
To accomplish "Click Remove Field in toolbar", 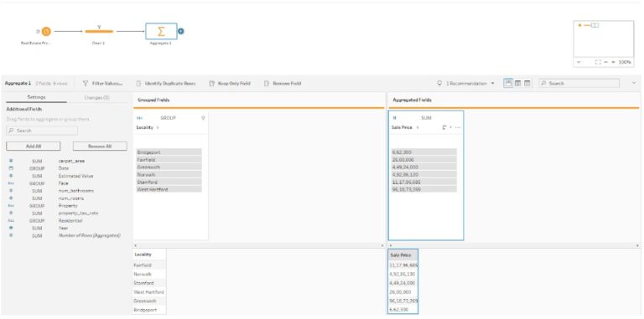I will coord(282,83).
